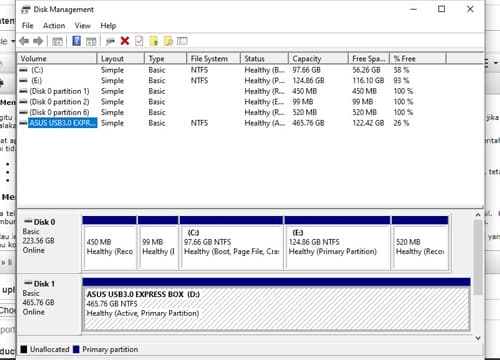Screen dimensions: 500x360
Task: Open the Action menu
Action: [x=54, y=26]
